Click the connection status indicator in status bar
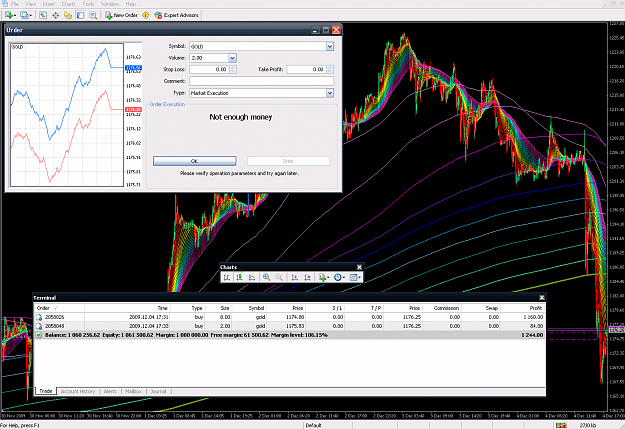Viewport: 625px width, 429px height. pos(561,425)
